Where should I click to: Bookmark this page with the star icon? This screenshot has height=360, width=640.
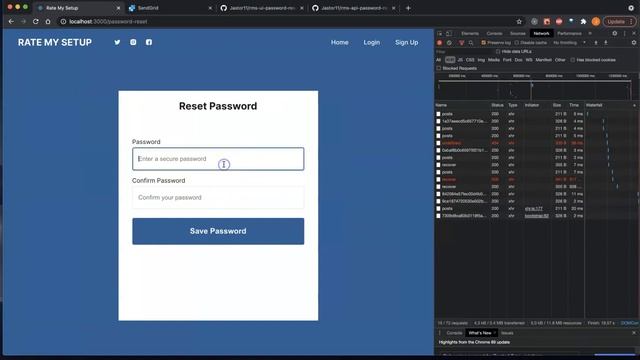pos(519,22)
